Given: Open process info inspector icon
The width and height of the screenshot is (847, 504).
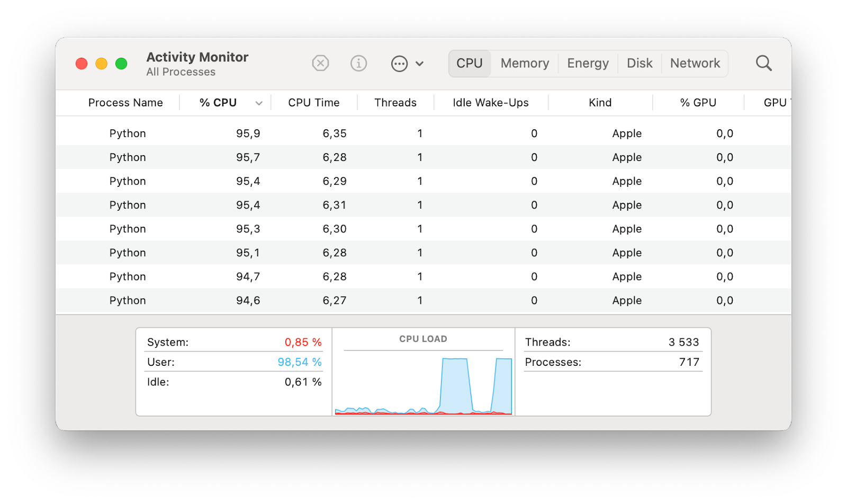Looking at the screenshot, I should click(358, 64).
